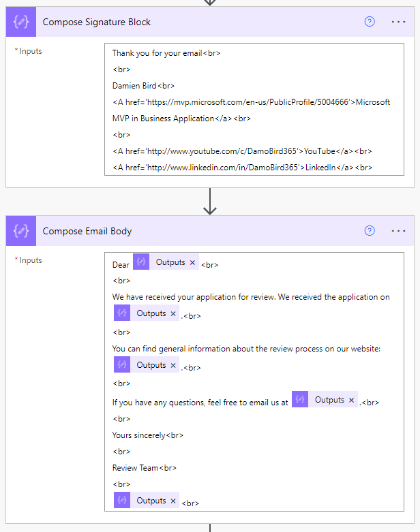The width and height of the screenshot is (420, 532).
Task: Click the LinkedIn href line
Action: (x=242, y=168)
